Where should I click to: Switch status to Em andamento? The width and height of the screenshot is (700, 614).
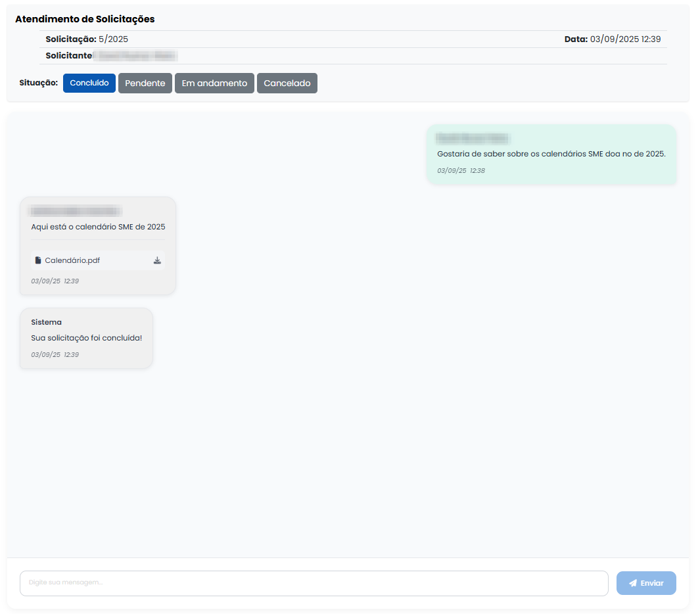coord(214,83)
